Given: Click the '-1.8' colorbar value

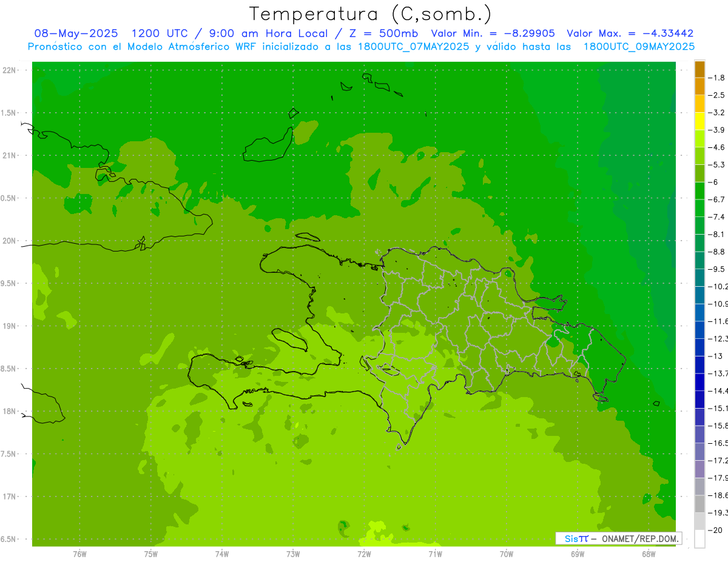Looking at the screenshot, I should [x=716, y=78].
